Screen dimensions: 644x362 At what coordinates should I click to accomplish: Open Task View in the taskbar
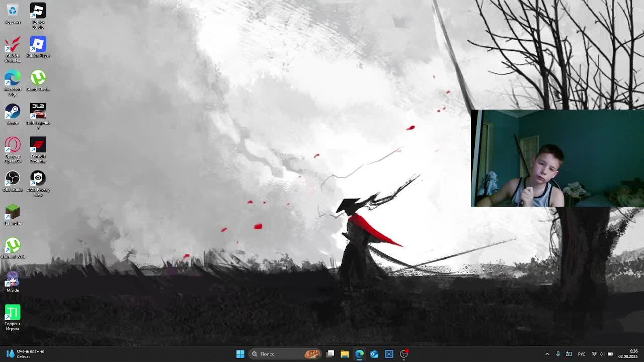point(330,354)
